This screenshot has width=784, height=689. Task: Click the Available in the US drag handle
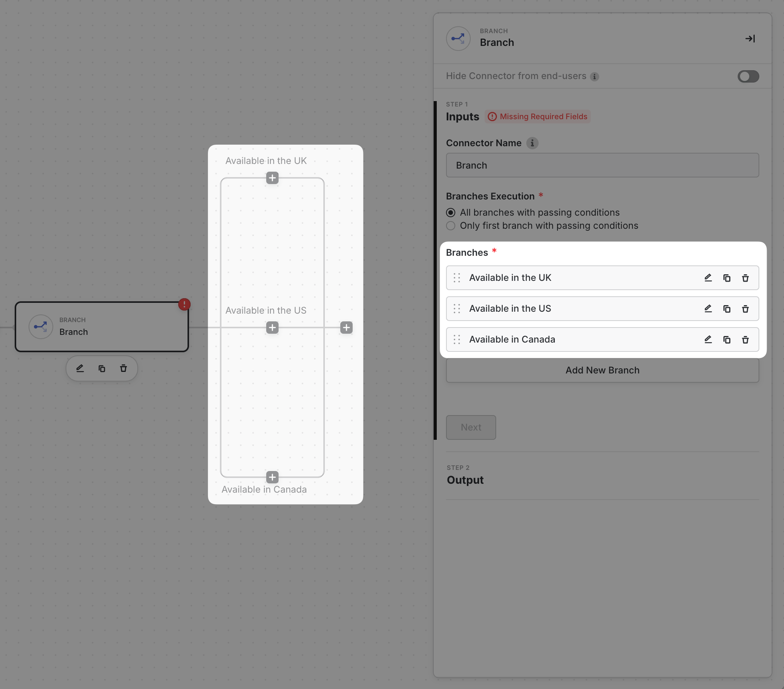click(457, 309)
